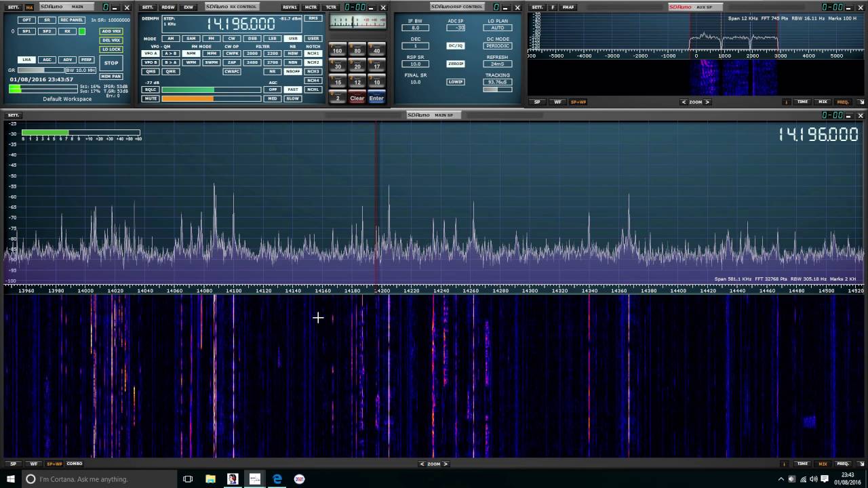Select the 15 band keypad button

pos(338,82)
